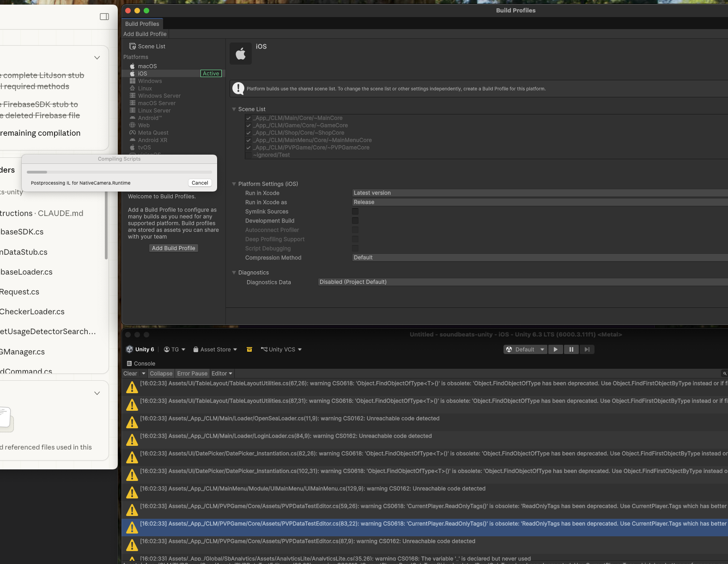Image resolution: width=728 pixels, height=564 pixels.
Task: Click the large iOS Apple logo
Action: (241, 54)
